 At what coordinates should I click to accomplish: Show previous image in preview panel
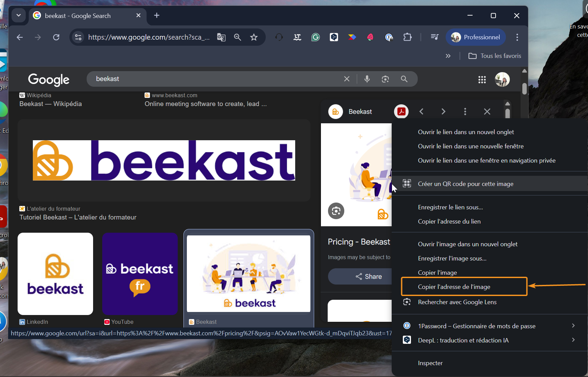pos(421,111)
